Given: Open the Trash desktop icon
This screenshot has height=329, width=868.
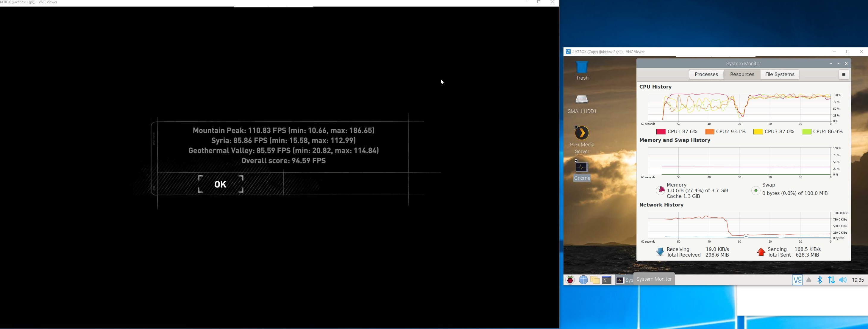Looking at the screenshot, I should [582, 71].
